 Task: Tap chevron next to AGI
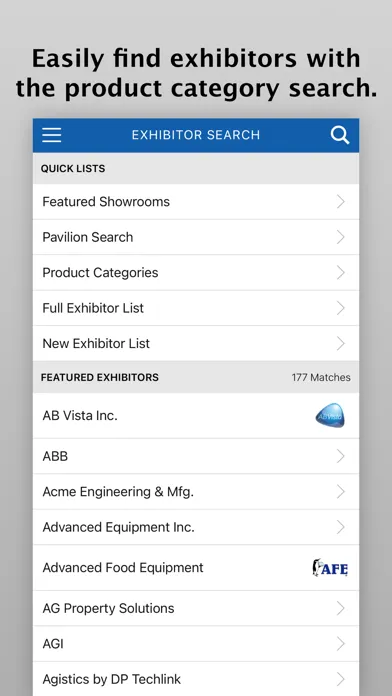tap(341, 644)
